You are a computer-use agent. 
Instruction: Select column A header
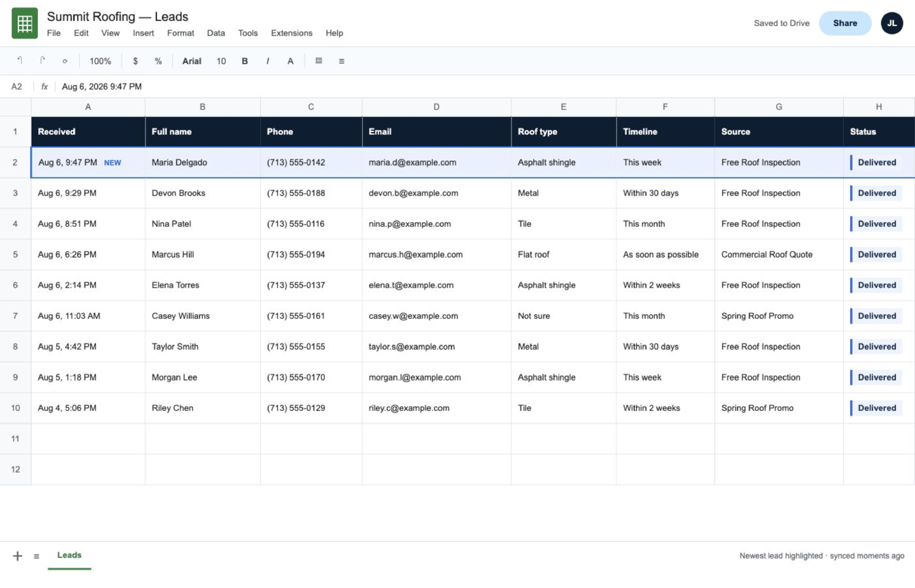[88, 107]
